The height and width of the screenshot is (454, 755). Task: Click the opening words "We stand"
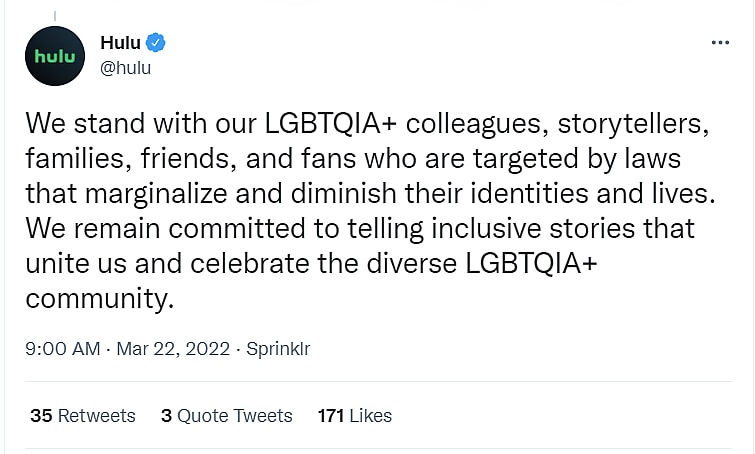[83, 126]
